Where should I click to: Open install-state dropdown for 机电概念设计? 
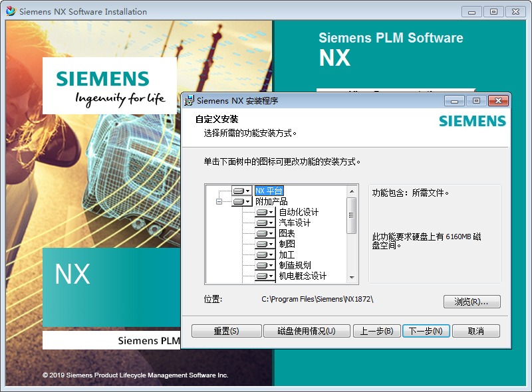click(265, 276)
